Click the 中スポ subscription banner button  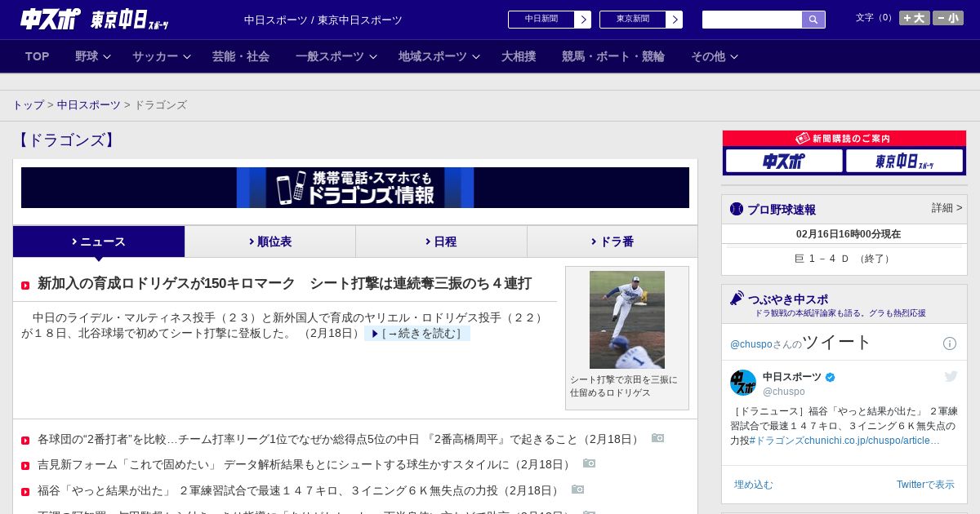tap(784, 161)
